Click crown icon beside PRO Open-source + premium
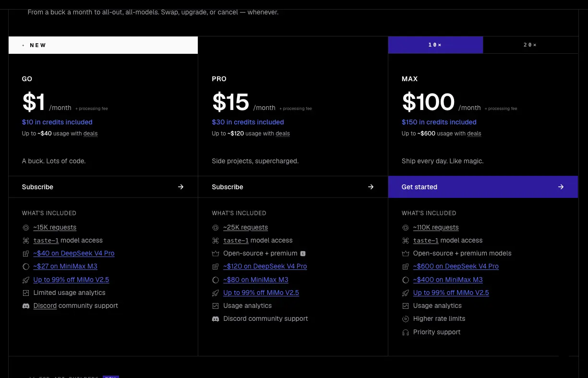This screenshot has width=588, height=378. 216,253
